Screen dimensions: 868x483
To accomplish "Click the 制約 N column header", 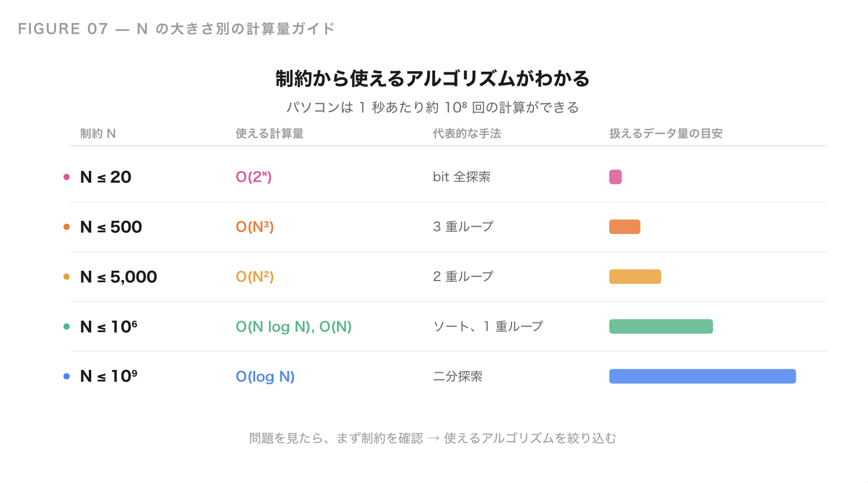I will (98, 134).
